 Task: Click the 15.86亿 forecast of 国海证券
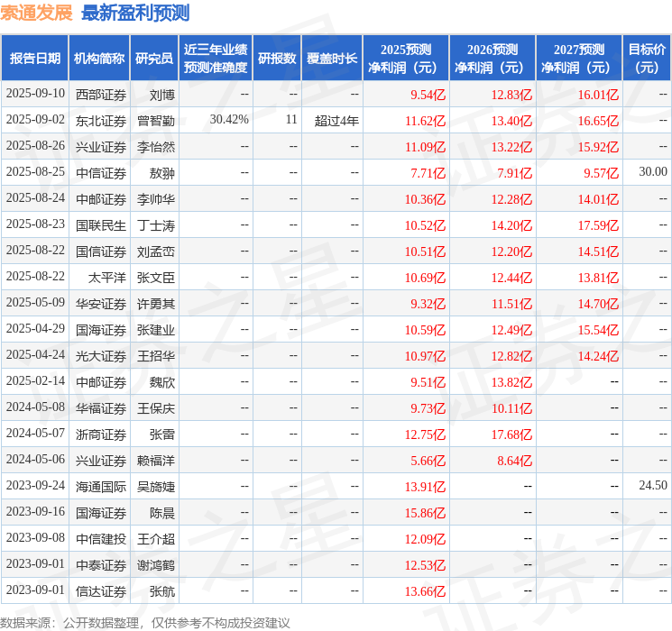tap(425, 513)
